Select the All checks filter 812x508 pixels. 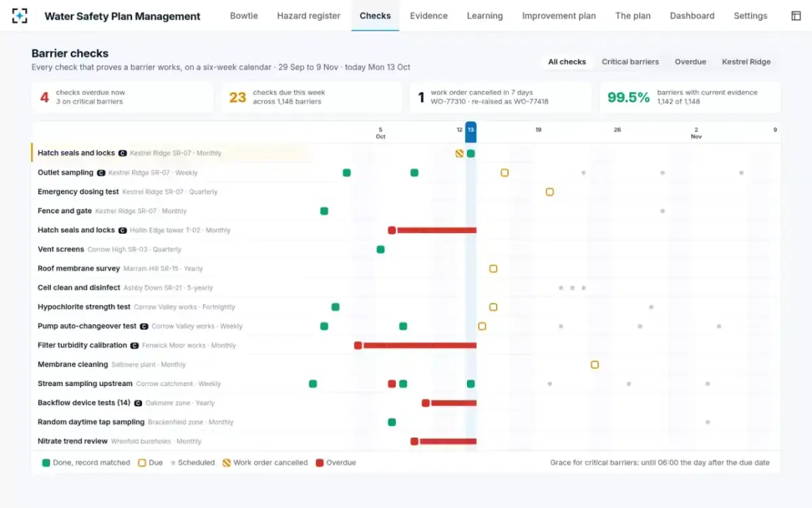coord(567,62)
